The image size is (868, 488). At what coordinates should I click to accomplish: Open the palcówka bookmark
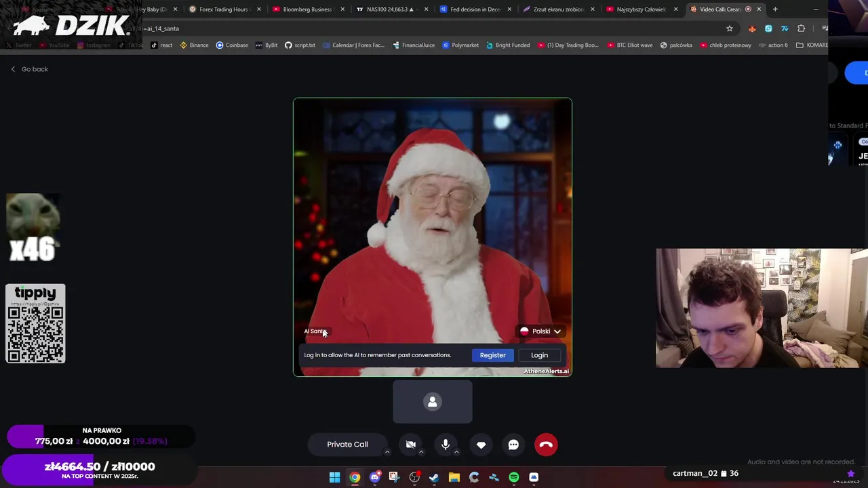coord(676,45)
